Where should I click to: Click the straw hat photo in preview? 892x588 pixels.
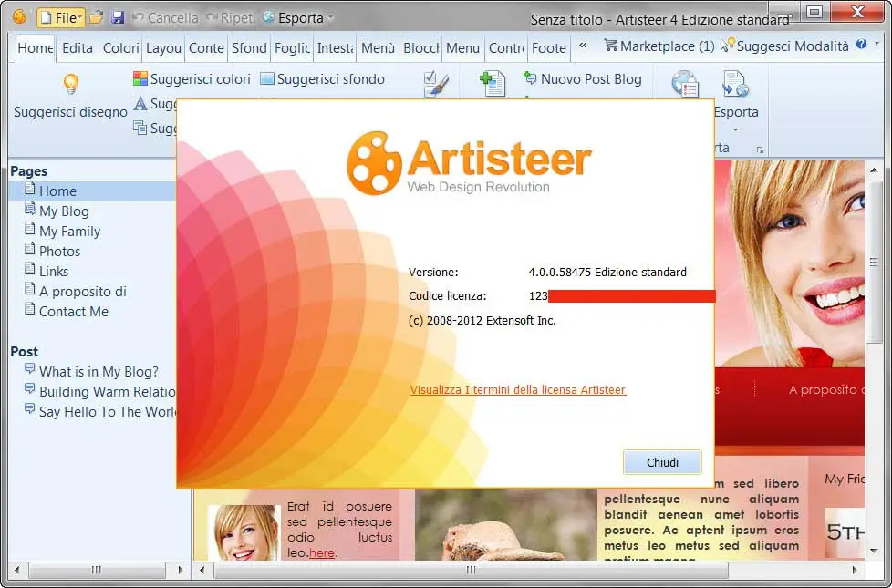(506, 525)
